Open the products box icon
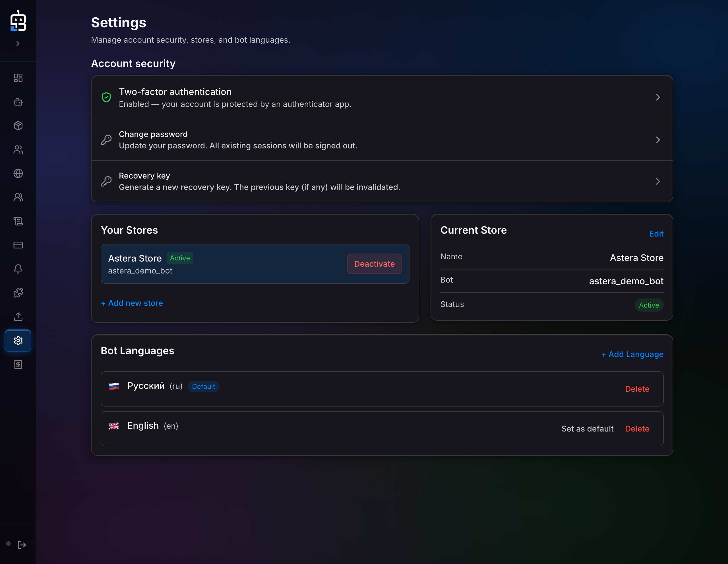The height and width of the screenshot is (564, 728). [18, 126]
